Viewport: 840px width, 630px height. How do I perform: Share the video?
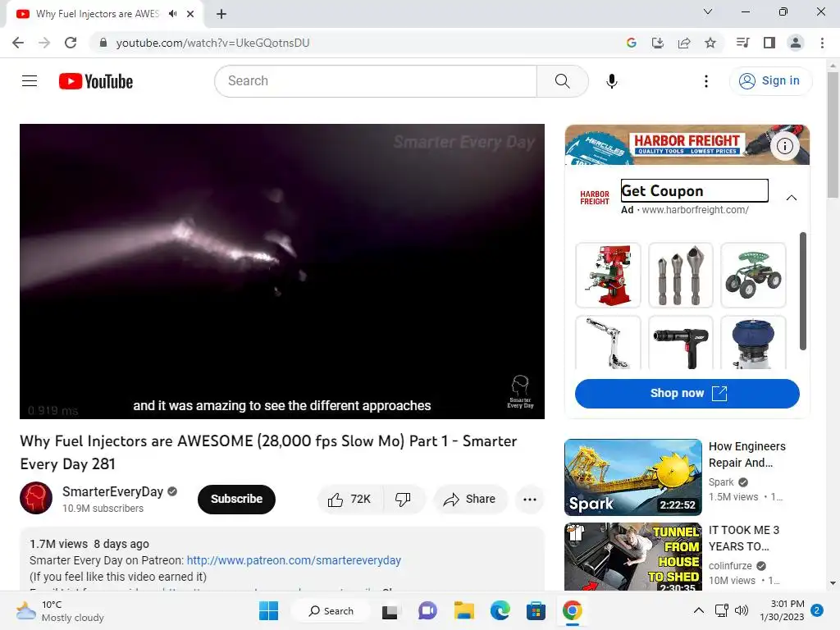[470, 500]
